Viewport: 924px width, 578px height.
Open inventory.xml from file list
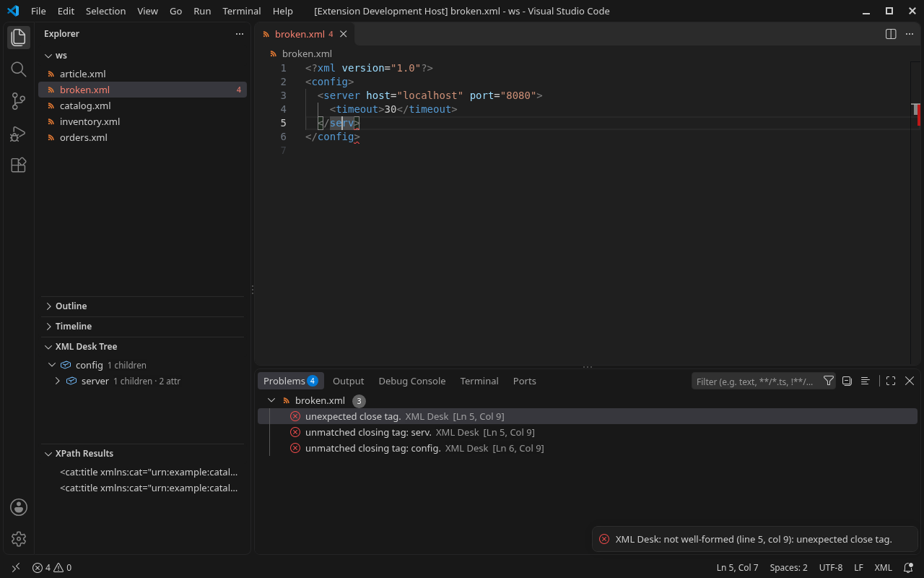143,121
